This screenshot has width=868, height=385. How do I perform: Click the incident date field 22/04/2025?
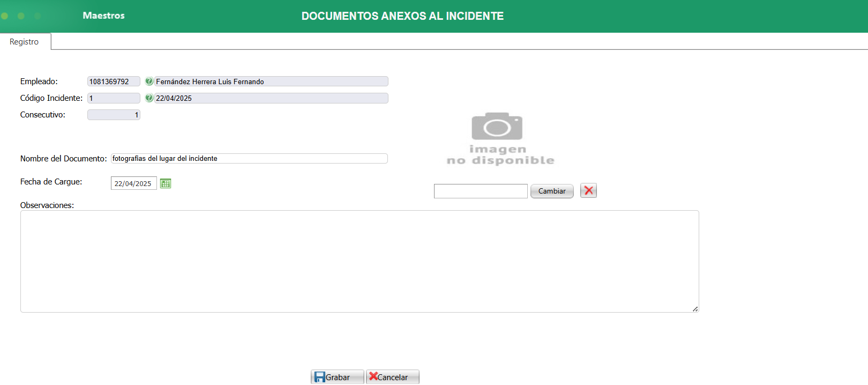point(271,98)
